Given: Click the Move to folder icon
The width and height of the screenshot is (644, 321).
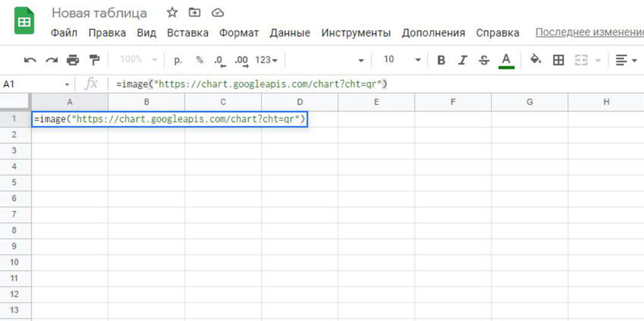Looking at the screenshot, I should coord(195,13).
